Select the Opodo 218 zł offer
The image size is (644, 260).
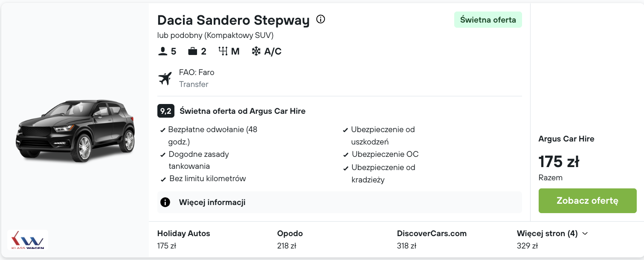click(x=290, y=240)
